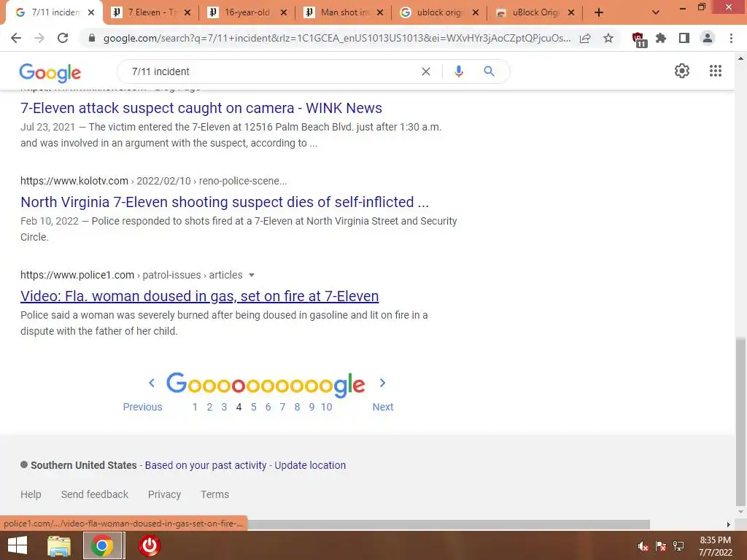Open the Windows Start menu
747x560 pixels.
pos(18,545)
